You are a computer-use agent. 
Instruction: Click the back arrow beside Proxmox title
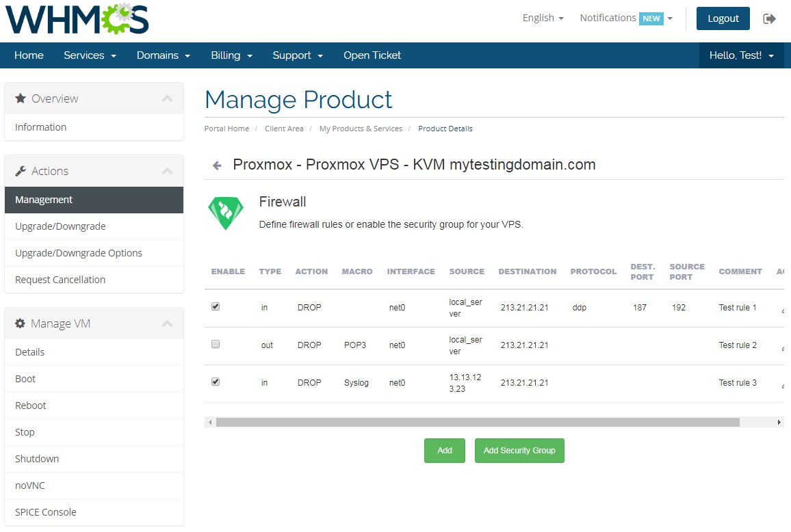[x=217, y=165]
